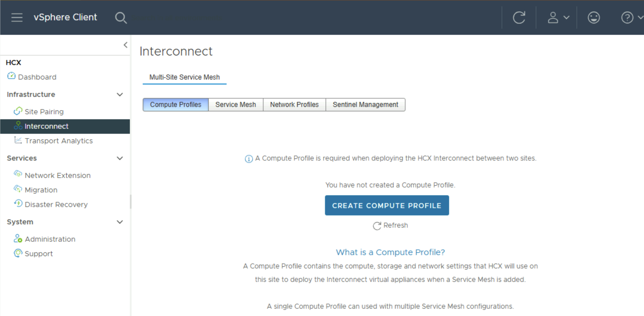Open Disaster Recovery service

coord(56,205)
